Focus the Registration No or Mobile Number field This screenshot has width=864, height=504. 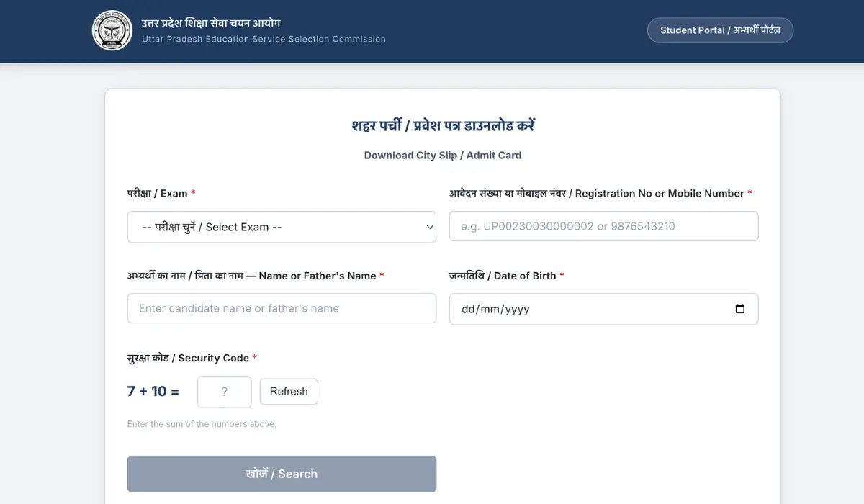coord(603,226)
